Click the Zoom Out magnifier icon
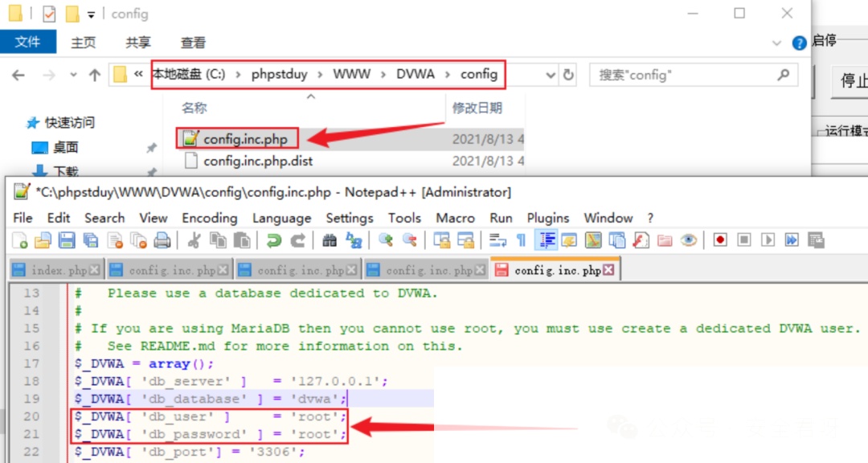This screenshot has height=463, width=868. click(410, 240)
